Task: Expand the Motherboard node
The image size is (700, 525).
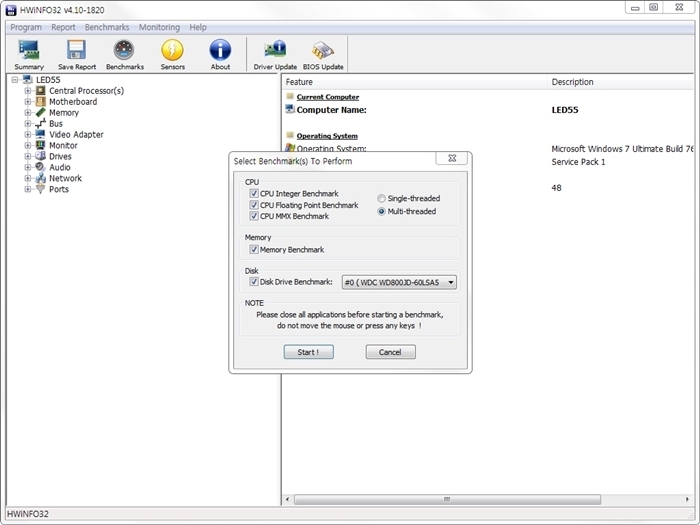Action: (x=28, y=102)
